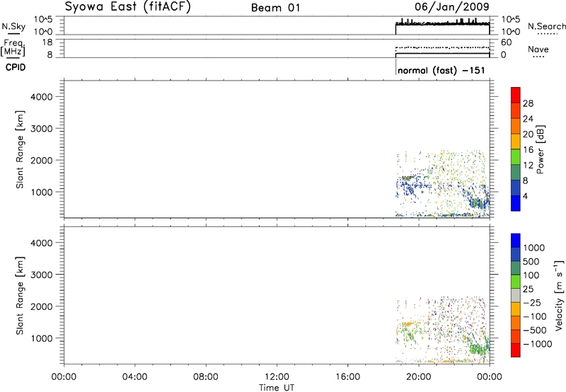The height and width of the screenshot is (392, 566).
Task: Pick the dark green 100–500 velocity swatch
Action: click(516, 268)
